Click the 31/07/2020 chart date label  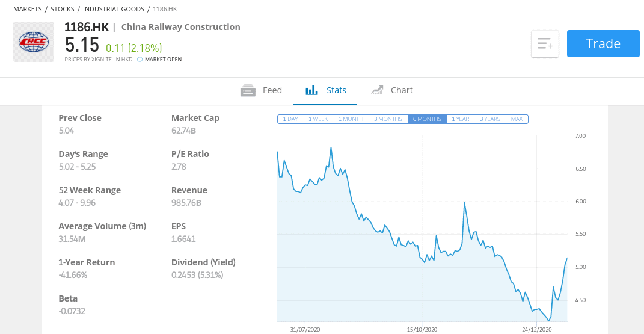(305, 329)
